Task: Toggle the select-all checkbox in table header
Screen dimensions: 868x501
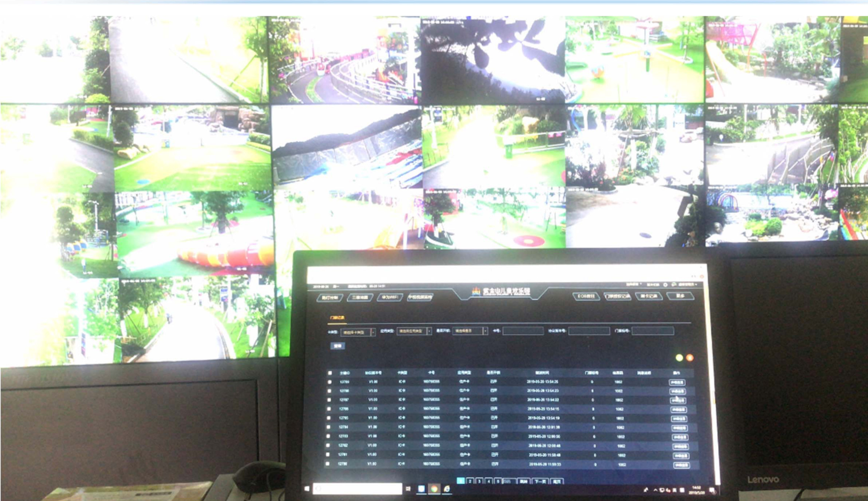Action: click(x=330, y=373)
